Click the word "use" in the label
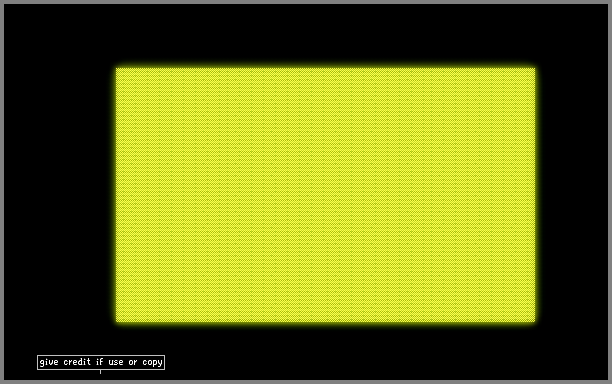The image size is (612, 384). click(116, 363)
